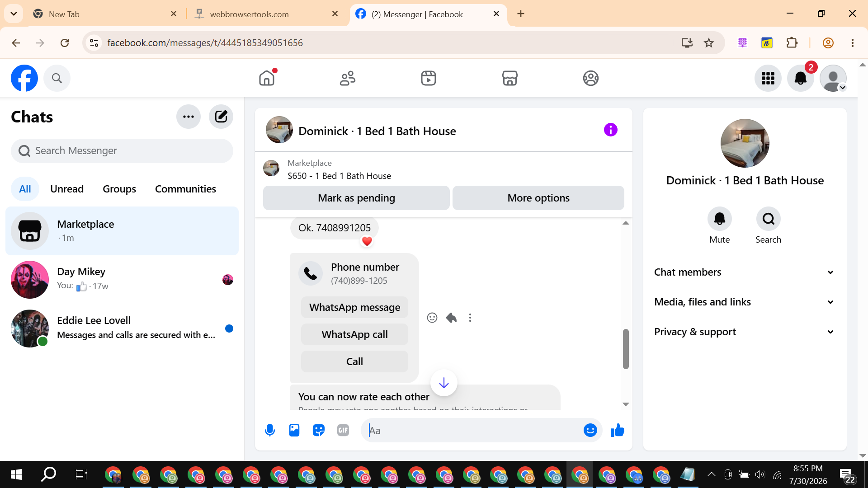The height and width of the screenshot is (488, 868).
Task: Expand Media, files and links section
Action: (x=744, y=302)
